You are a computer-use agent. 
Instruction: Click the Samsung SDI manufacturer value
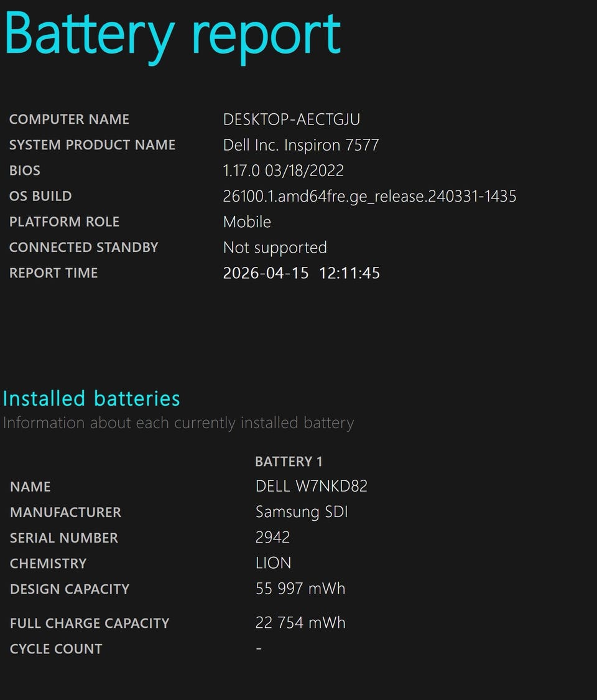point(302,512)
